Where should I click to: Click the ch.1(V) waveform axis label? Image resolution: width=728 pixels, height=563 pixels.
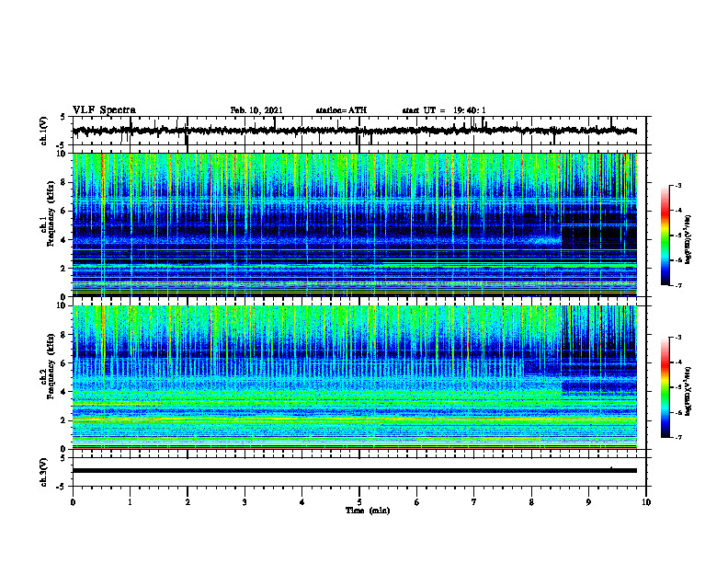[44, 131]
